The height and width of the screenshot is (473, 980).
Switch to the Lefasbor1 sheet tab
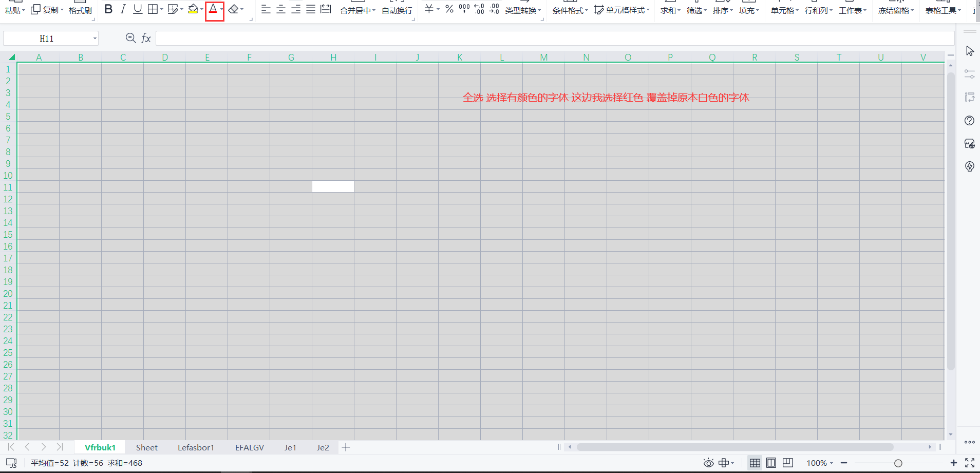196,447
